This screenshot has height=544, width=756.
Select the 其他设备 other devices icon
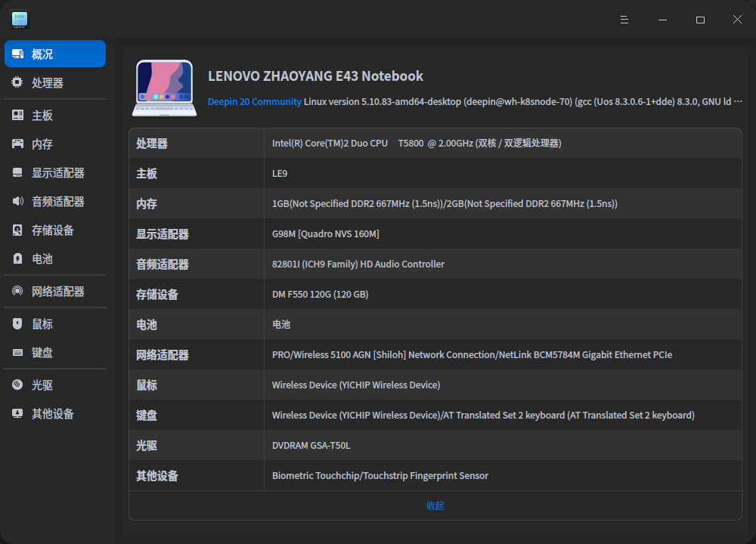pos(17,413)
